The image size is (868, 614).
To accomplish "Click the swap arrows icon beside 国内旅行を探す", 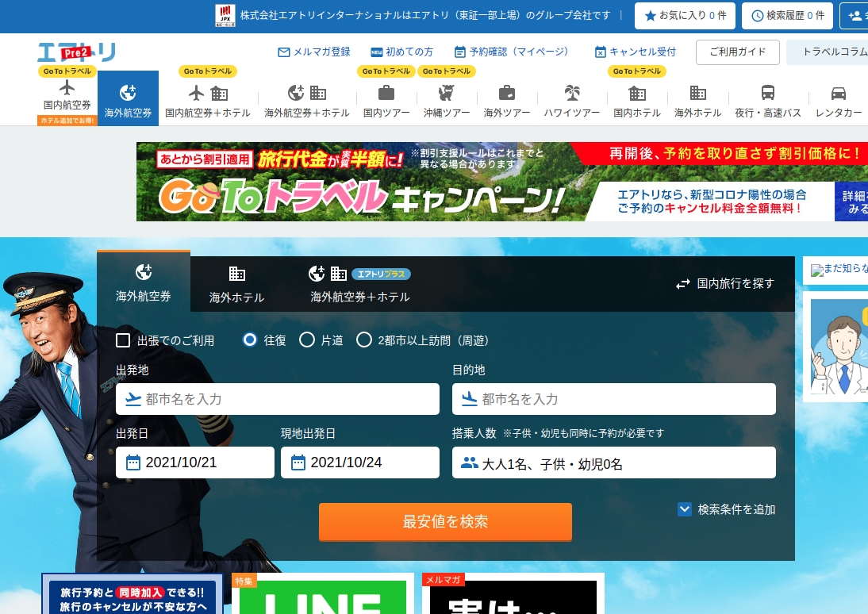I will [683, 284].
